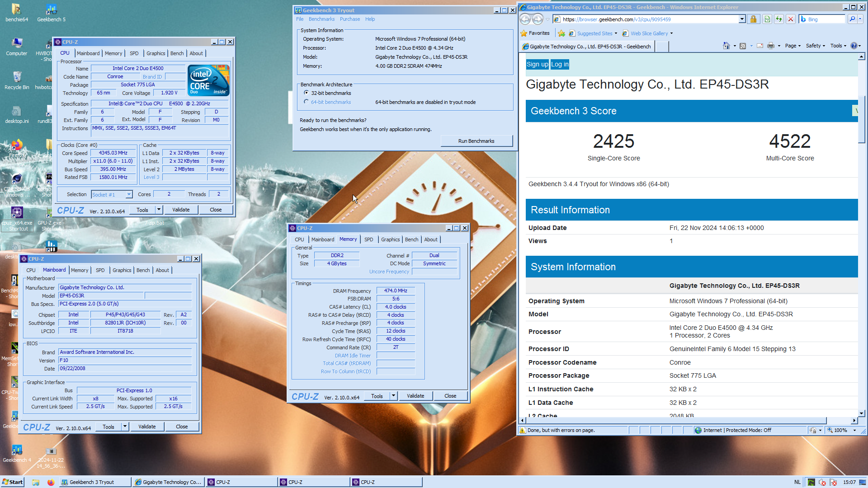Open the benchie64 desktop icon

tap(17, 13)
